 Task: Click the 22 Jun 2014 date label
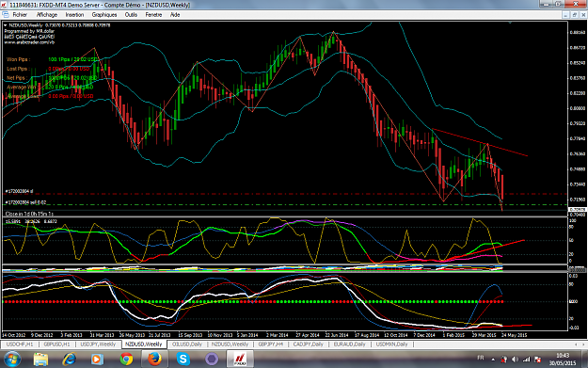pyautogui.click(x=337, y=335)
